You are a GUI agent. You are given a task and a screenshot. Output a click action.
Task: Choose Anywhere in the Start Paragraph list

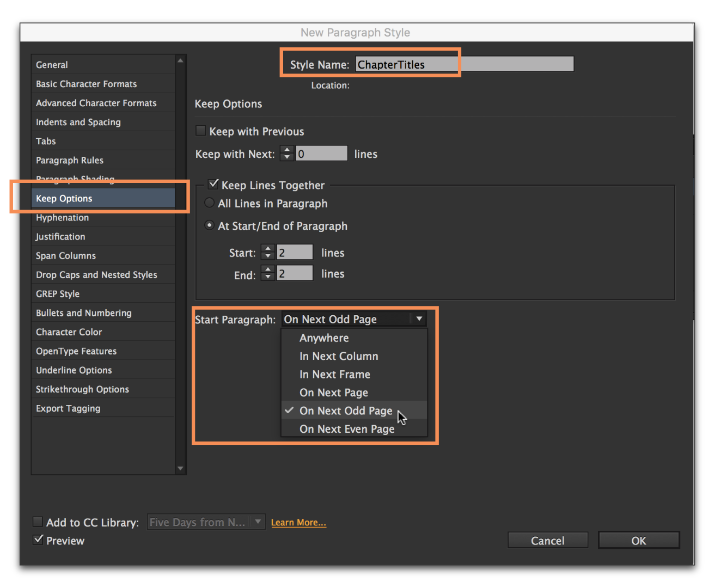[324, 338]
